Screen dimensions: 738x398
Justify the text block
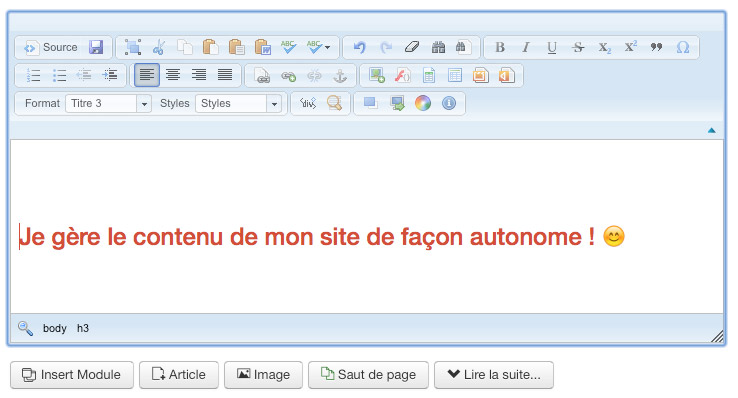pyautogui.click(x=225, y=75)
